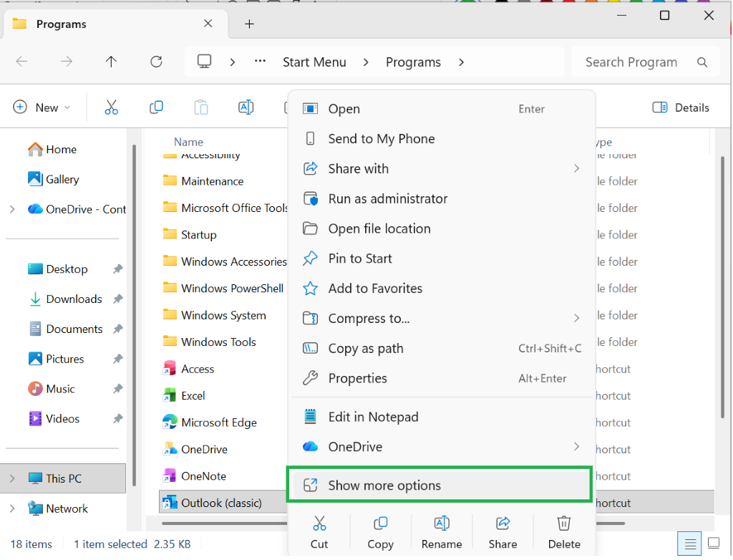The width and height of the screenshot is (733, 560).
Task: Expand the OneDrive tree node chevron
Action: tap(13, 209)
